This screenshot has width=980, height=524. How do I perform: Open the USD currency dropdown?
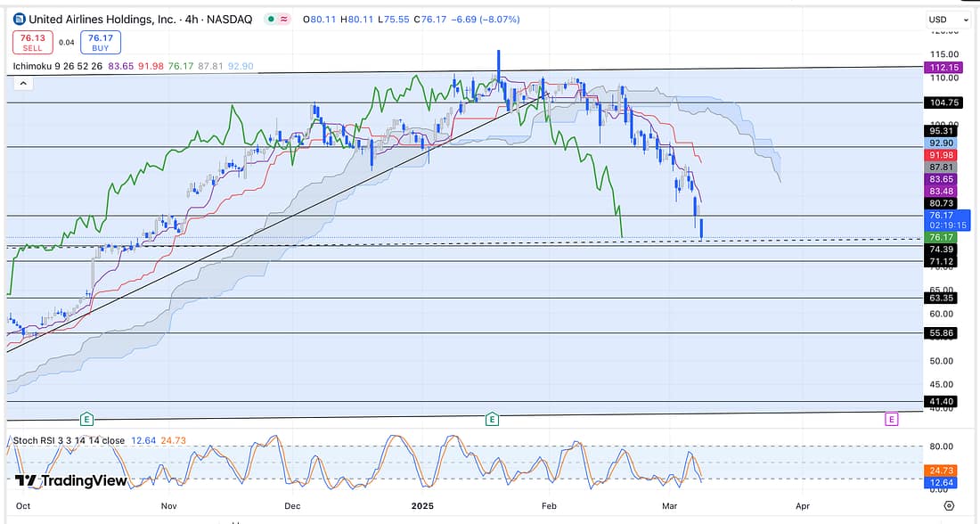(948, 19)
